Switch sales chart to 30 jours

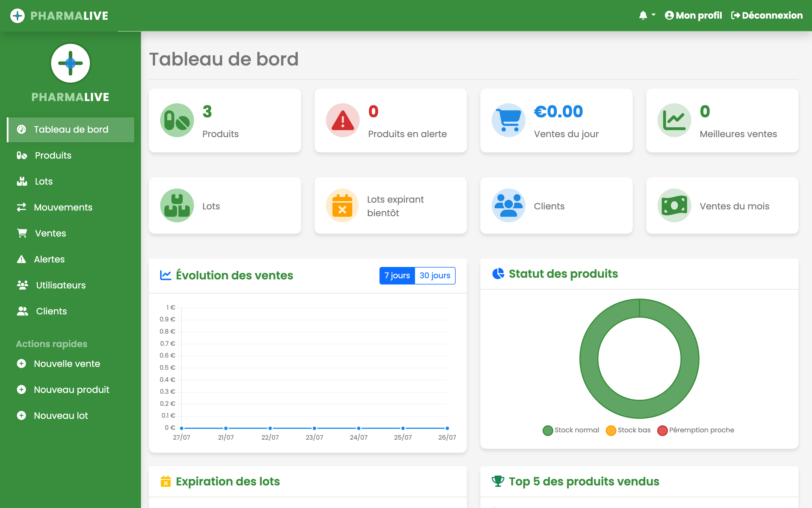(435, 275)
